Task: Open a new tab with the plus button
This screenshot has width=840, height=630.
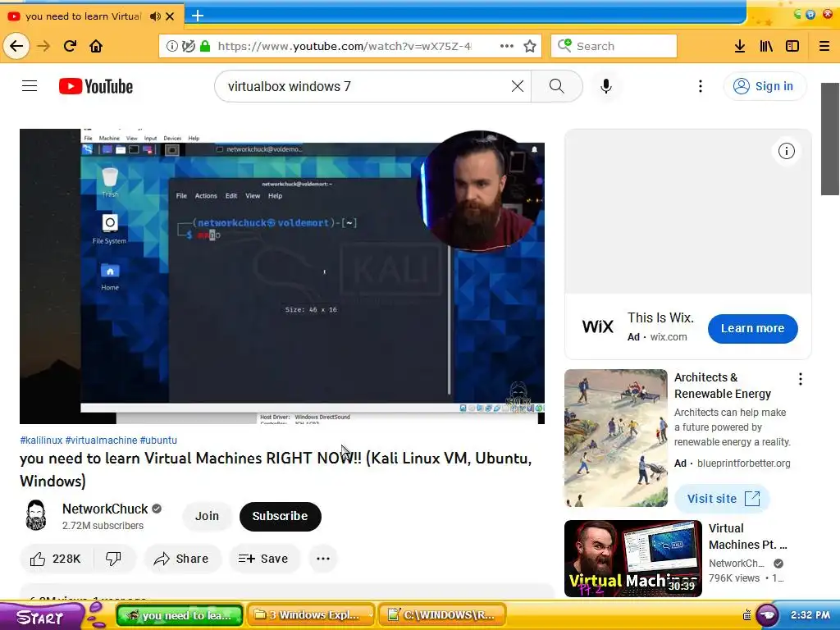Action: click(198, 16)
